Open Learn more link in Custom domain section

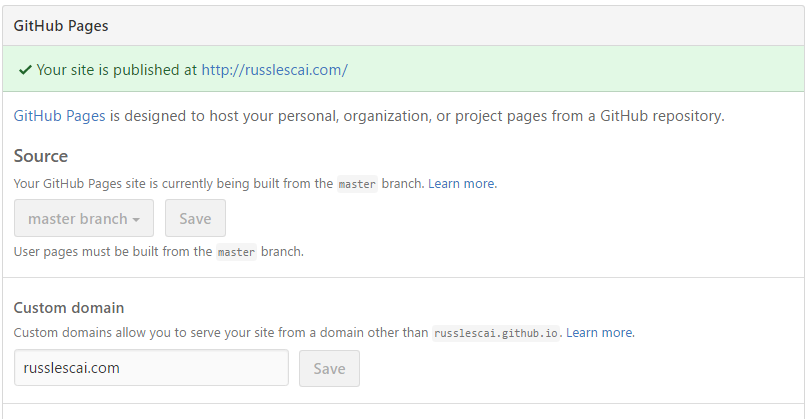[x=599, y=333]
